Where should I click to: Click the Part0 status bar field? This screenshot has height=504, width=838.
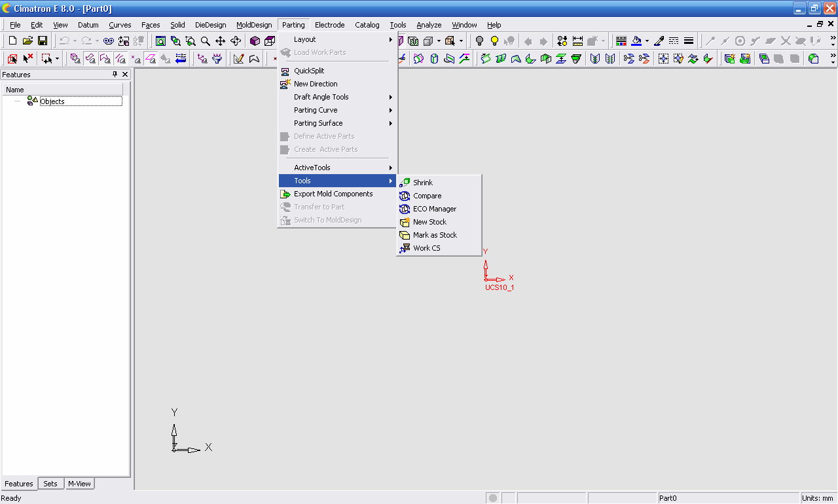pos(727,498)
